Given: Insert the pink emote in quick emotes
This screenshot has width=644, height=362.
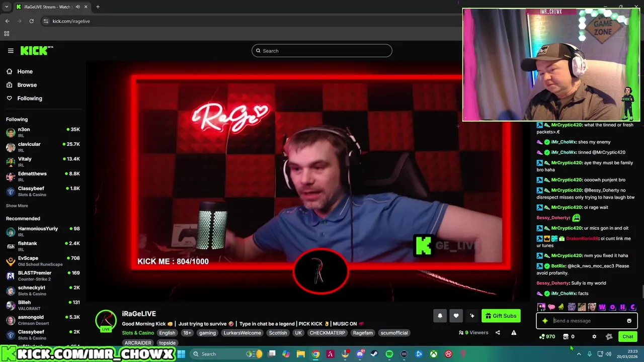Looking at the screenshot, I should tap(551, 307).
